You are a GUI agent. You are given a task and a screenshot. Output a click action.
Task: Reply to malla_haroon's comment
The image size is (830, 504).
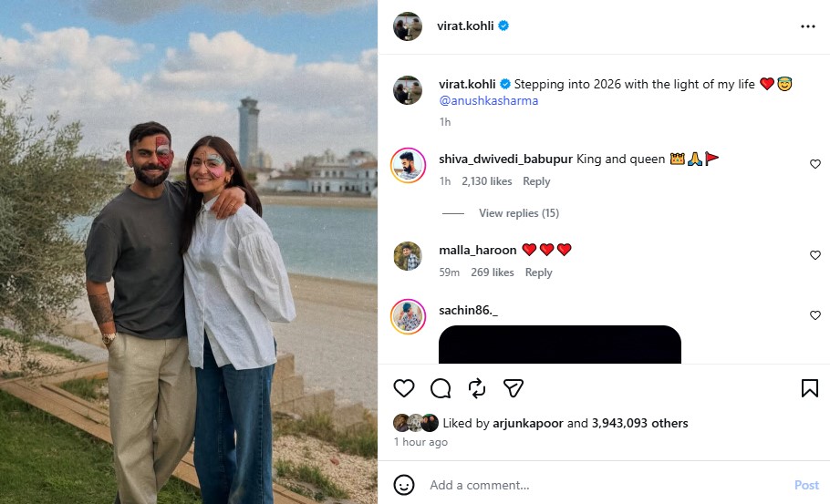click(x=538, y=273)
